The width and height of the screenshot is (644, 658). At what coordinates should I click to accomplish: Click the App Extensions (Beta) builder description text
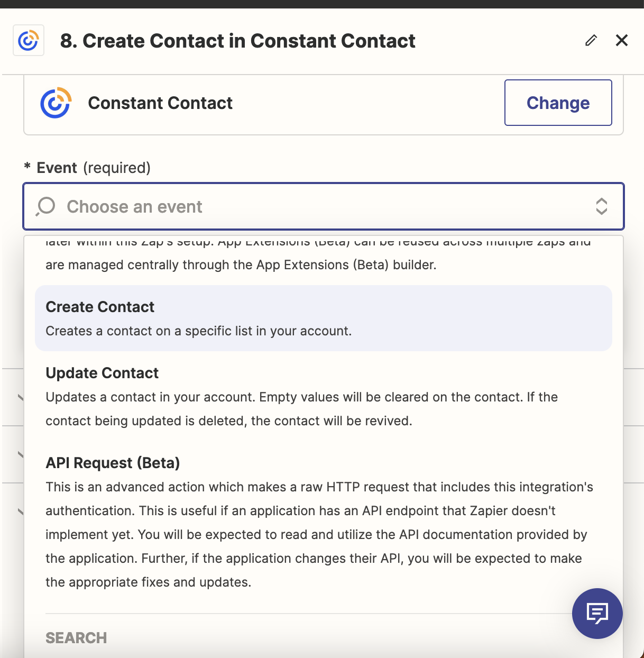(x=241, y=265)
